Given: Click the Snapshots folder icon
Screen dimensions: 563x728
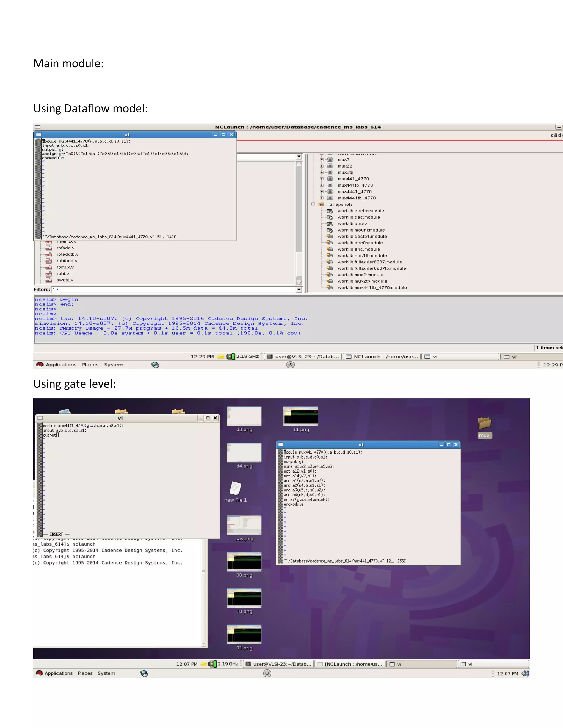Looking at the screenshot, I should point(322,204).
